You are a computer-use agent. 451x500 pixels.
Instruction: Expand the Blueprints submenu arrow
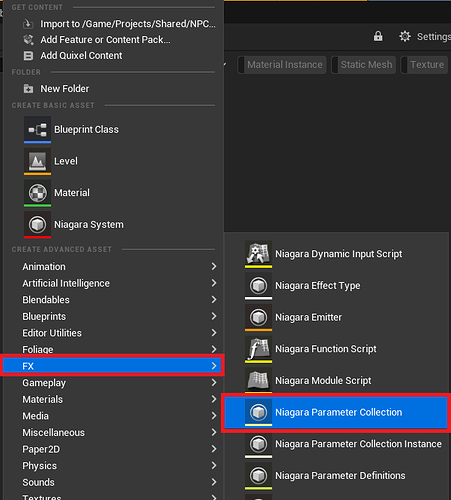point(214,316)
